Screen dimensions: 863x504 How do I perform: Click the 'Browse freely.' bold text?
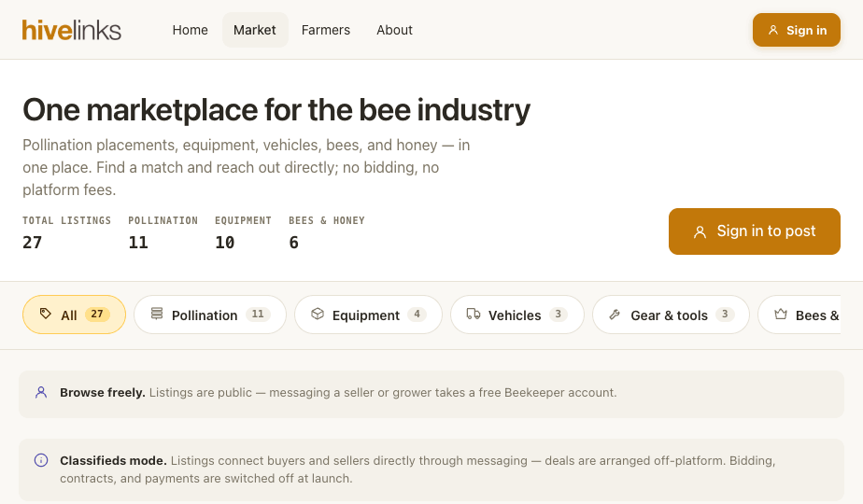pos(103,392)
